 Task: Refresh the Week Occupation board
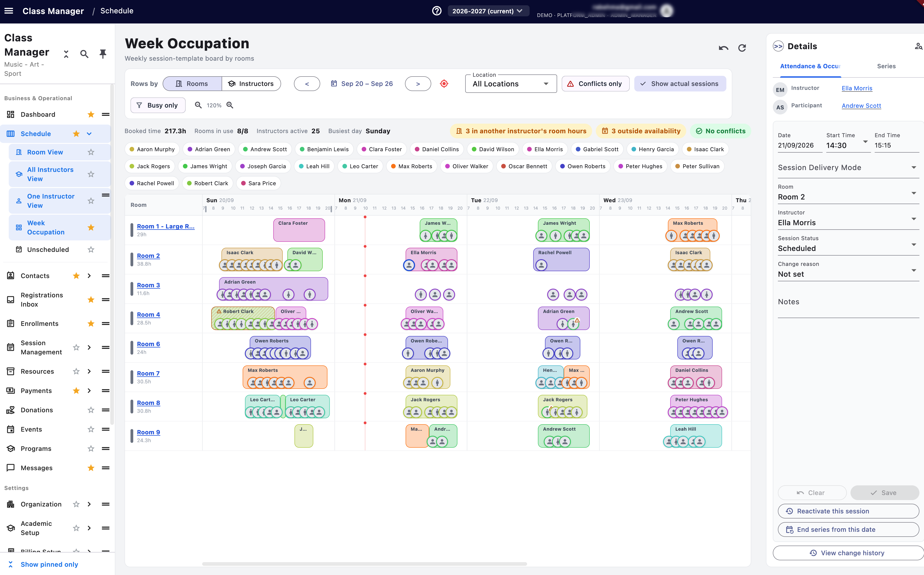tap(742, 48)
